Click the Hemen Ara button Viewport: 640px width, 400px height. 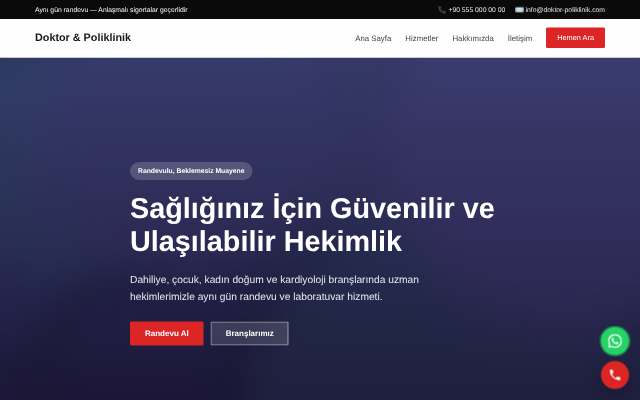[575, 38]
